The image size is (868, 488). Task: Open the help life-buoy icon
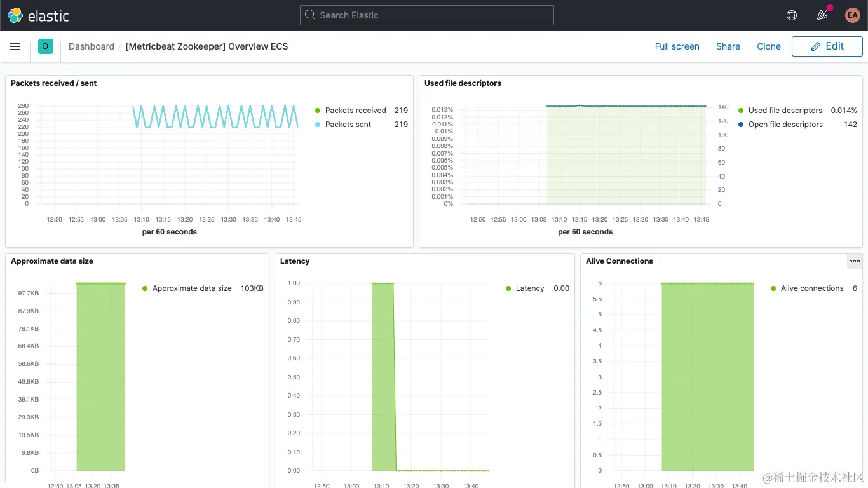tap(791, 15)
